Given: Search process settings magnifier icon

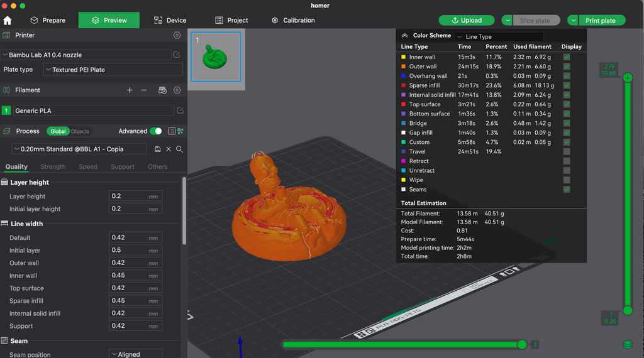Looking at the screenshot, I should coord(179,149).
